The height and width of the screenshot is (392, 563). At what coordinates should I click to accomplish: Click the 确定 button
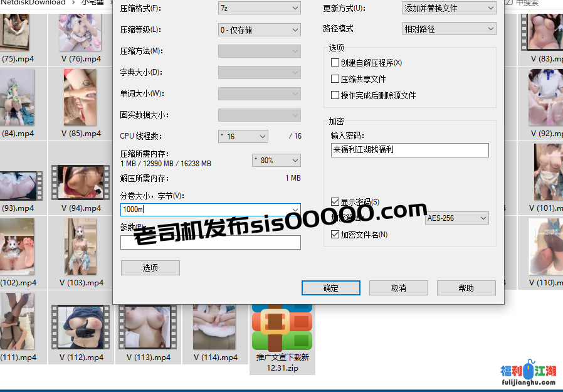[x=331, y=288]
